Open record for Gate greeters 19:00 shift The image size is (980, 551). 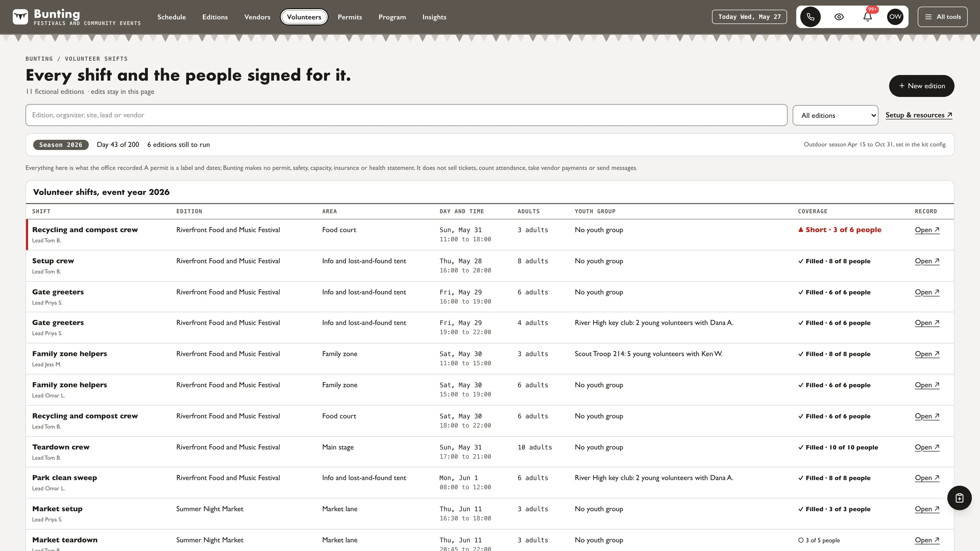(927, 322)
